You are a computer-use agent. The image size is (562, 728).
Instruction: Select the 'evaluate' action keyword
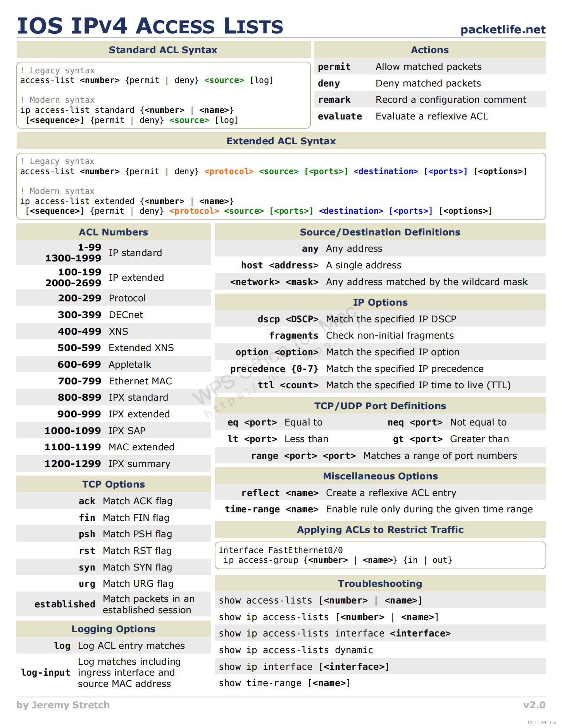(340, 116)
